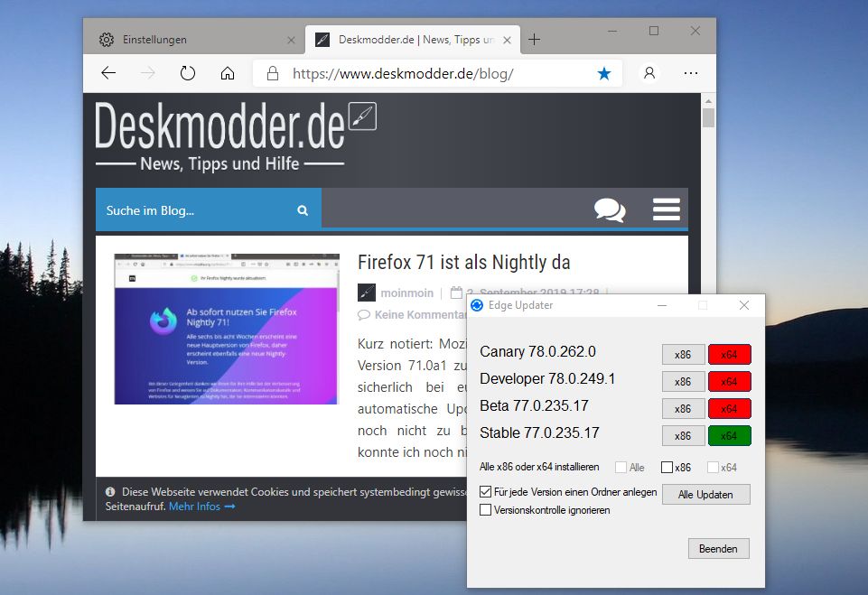Open a new browser tab
The image size is (868, 595).
(x=534, y=40)
